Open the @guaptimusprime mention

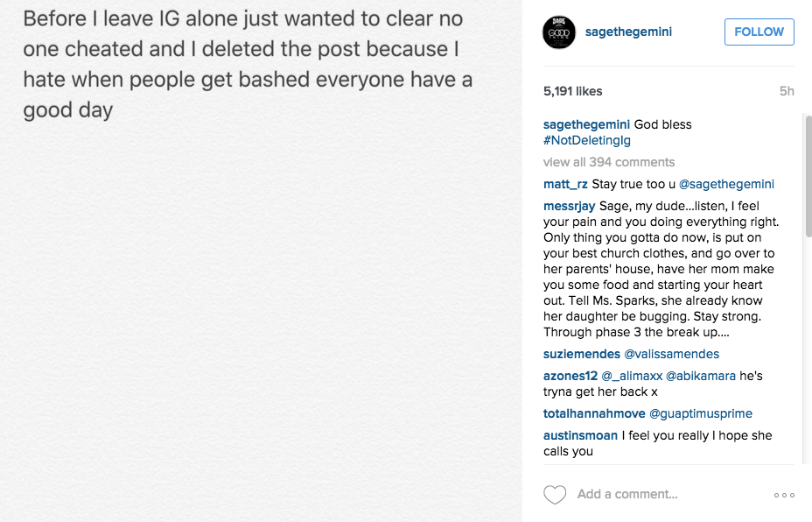click(700, 413)
